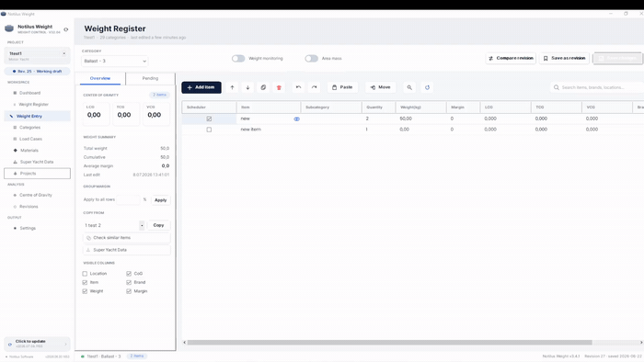644x362 pixels.
Task: Click the move item up arrow icon
Action: click(x=232, y=87)
